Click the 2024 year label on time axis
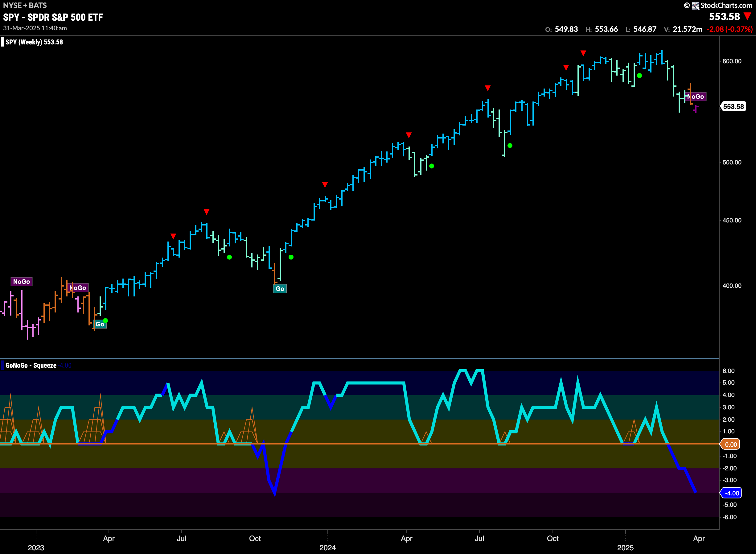 coord(327,548)
